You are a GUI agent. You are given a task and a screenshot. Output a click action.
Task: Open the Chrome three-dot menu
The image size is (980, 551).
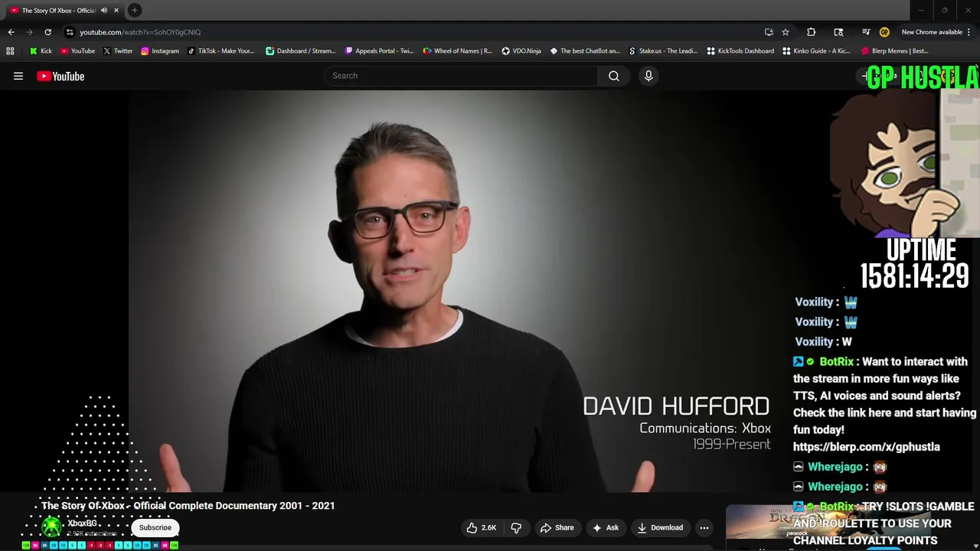(969, 32)
